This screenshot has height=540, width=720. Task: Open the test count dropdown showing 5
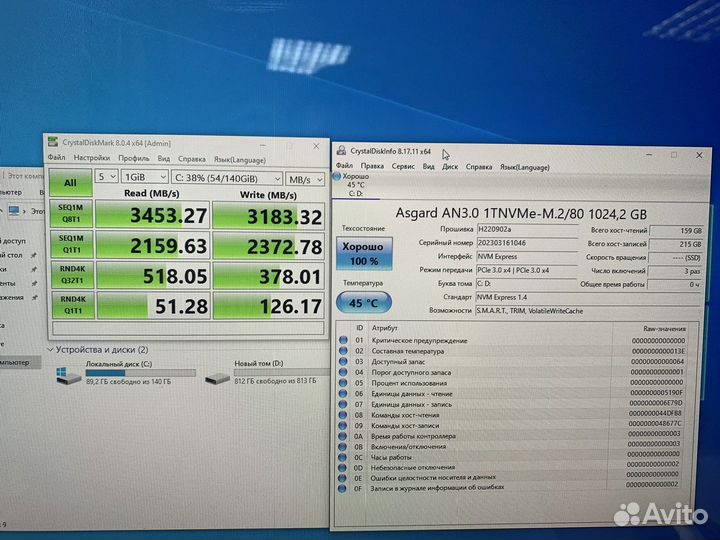106,176
